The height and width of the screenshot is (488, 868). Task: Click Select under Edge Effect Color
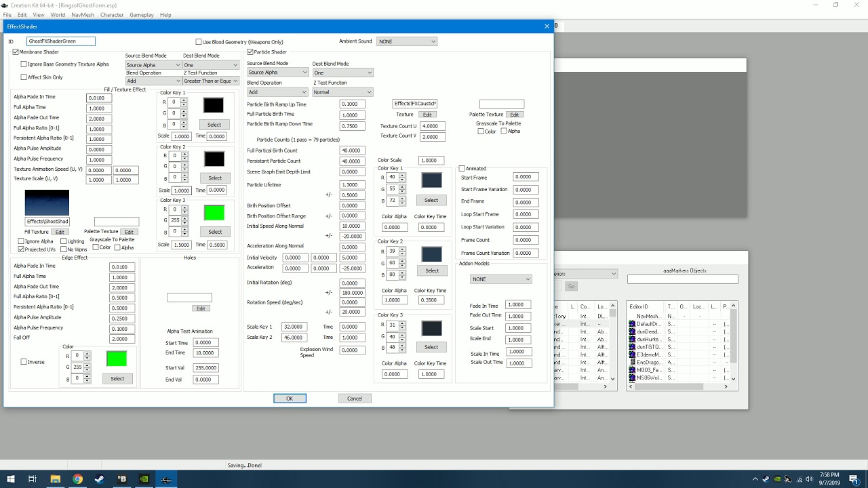coord(117,379)
